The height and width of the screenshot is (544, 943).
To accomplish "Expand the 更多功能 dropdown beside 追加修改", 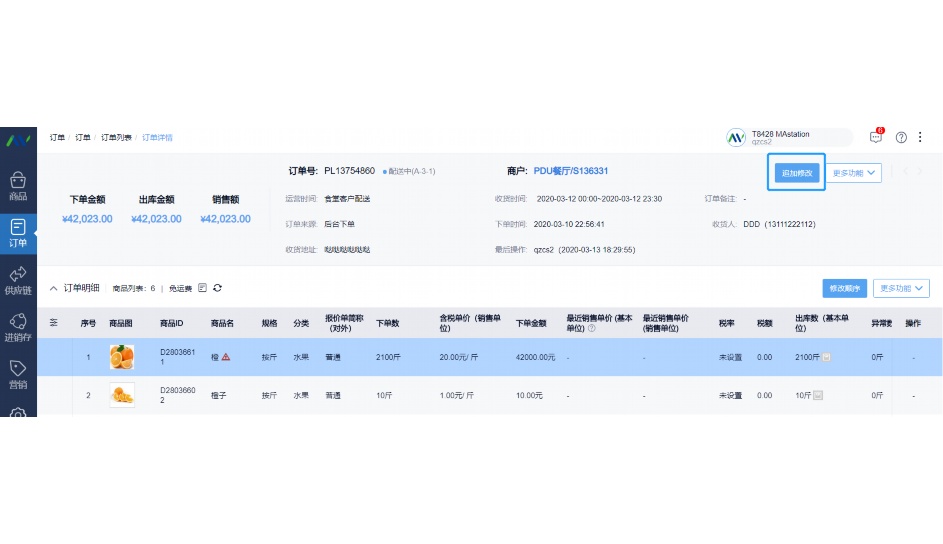I will point(856,173).
